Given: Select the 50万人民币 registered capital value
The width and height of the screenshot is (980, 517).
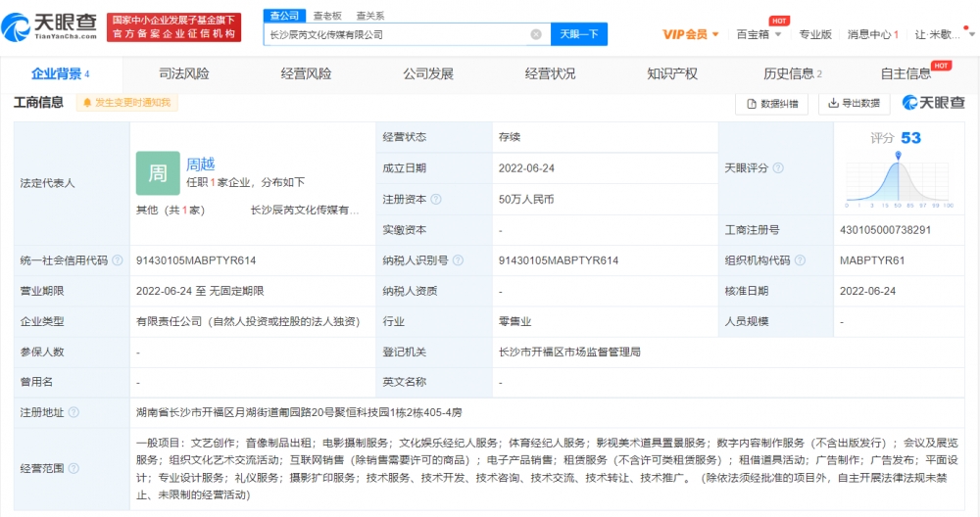Looking at the screenshot, I should (526, 199).
